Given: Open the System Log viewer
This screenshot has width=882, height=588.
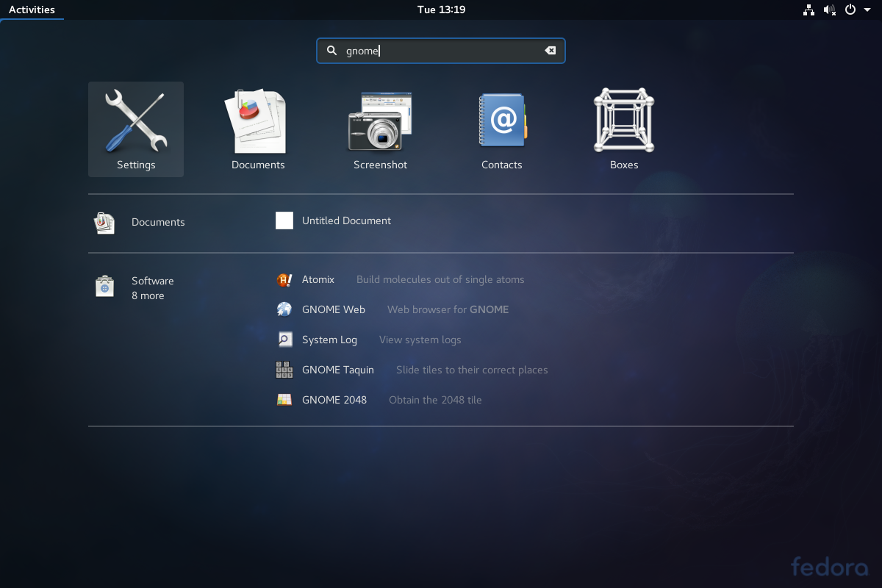Looking at the screenshot, I should pyautogui.click(x=329, y=340).
